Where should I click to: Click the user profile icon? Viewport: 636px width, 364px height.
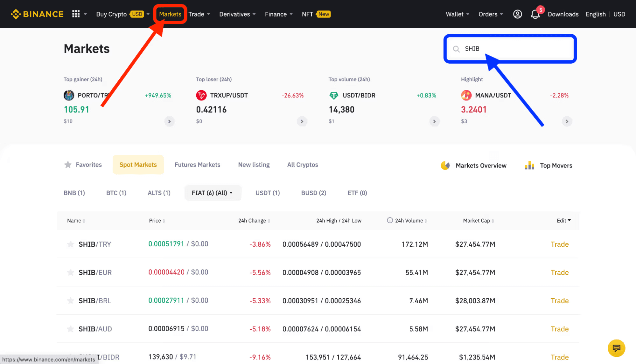518,14
